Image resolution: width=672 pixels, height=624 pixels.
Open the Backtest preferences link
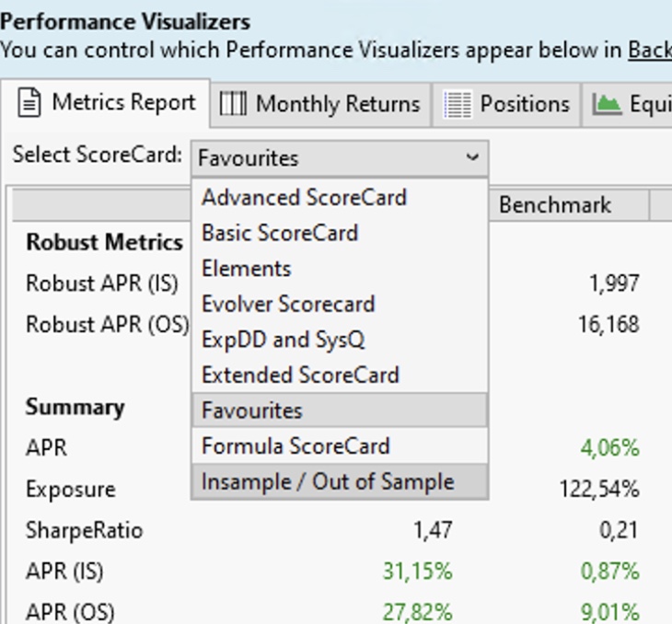click(x=649, y=49)
